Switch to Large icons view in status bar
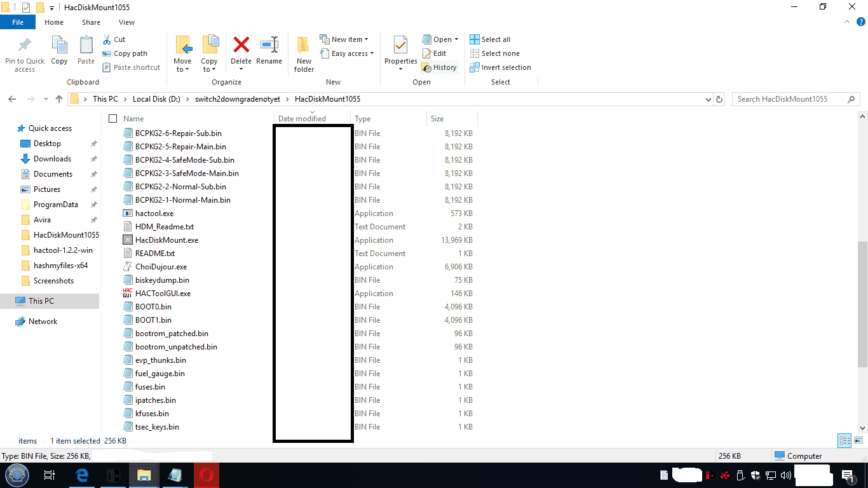The height and width of the screenshot is (488, 868). 858,440
